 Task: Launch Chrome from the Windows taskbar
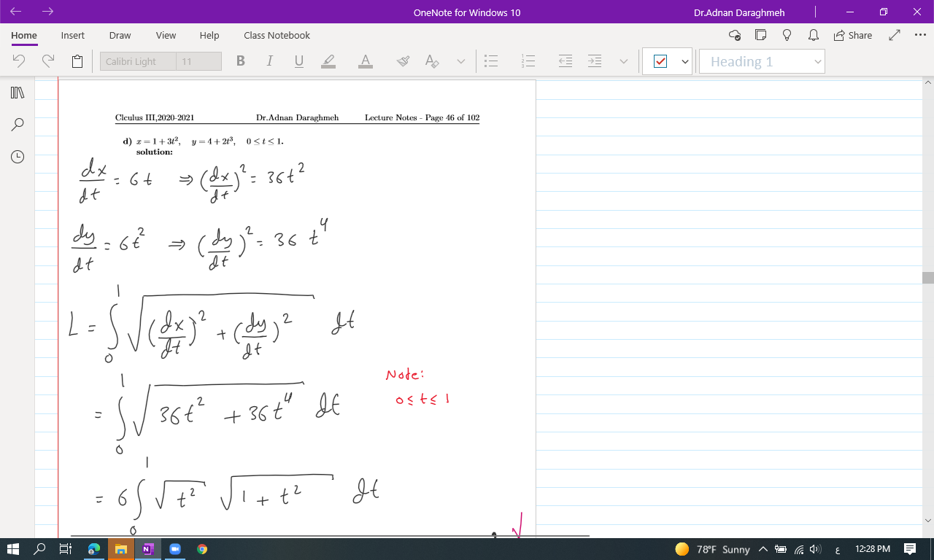(x=202, y=549)
